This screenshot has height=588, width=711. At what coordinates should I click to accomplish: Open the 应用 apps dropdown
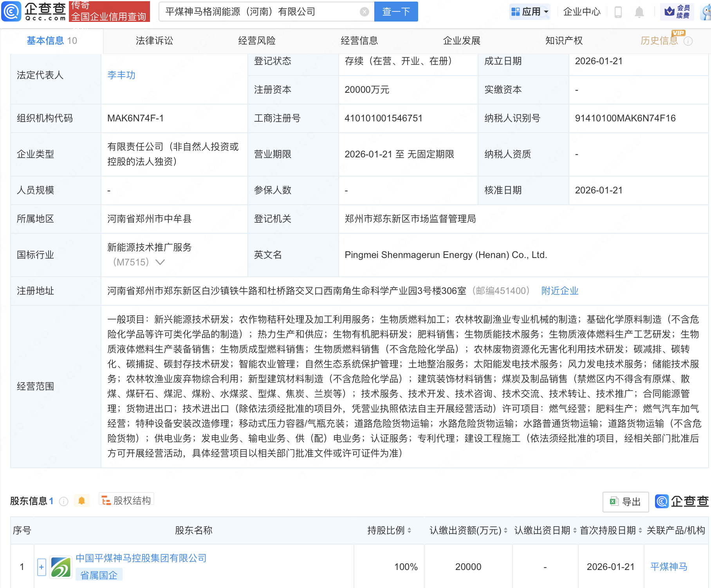coord(530,11)
